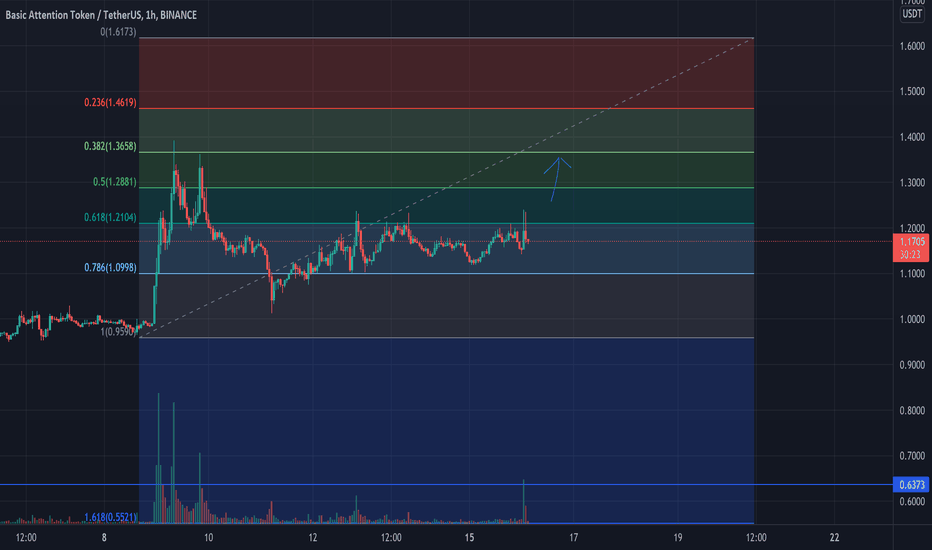Select the 0.382(1.3658) Fibonacci level label
This screenshot has width=932, height=550.
(x=110, y=146)
